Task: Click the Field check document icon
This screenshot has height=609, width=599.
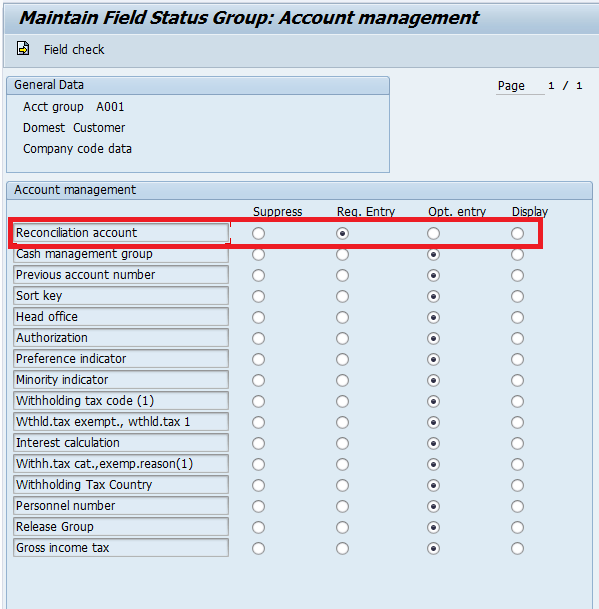Action: click(23, 49)
